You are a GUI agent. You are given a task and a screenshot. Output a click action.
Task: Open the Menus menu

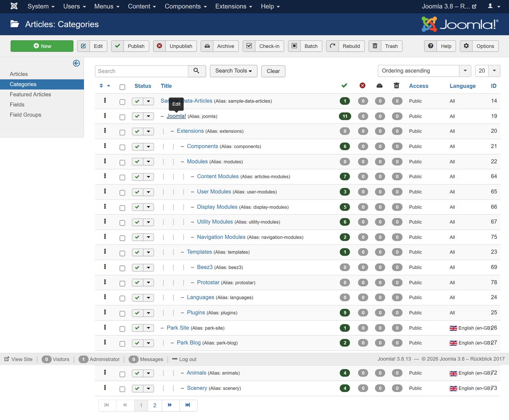click(x=107, y=6)
